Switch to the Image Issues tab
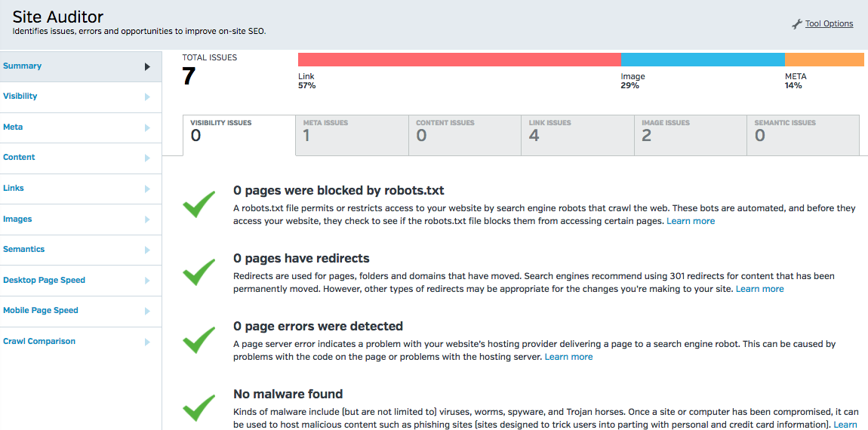 coord(691,135)
